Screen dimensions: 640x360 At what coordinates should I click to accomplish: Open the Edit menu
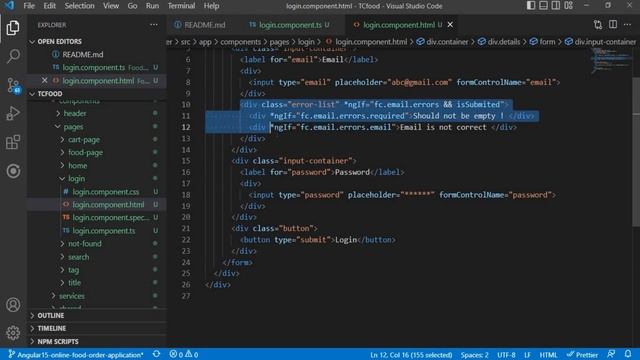[x=49, y=6]
